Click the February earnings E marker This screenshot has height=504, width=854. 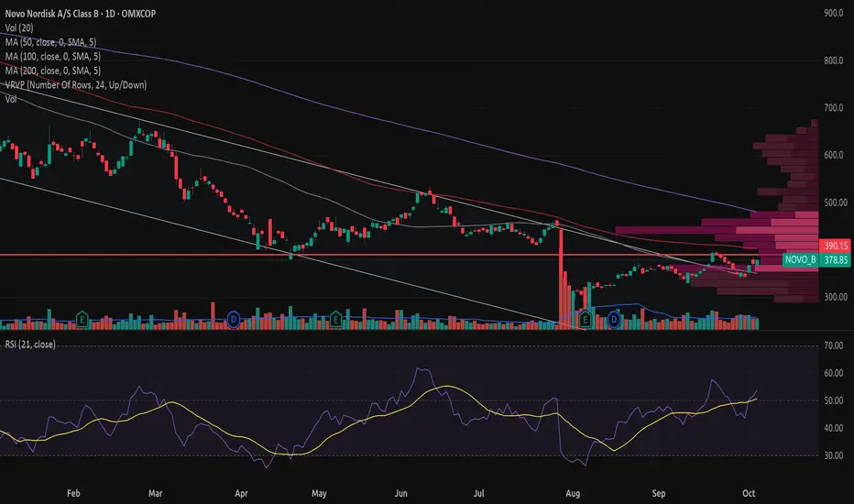82,319
